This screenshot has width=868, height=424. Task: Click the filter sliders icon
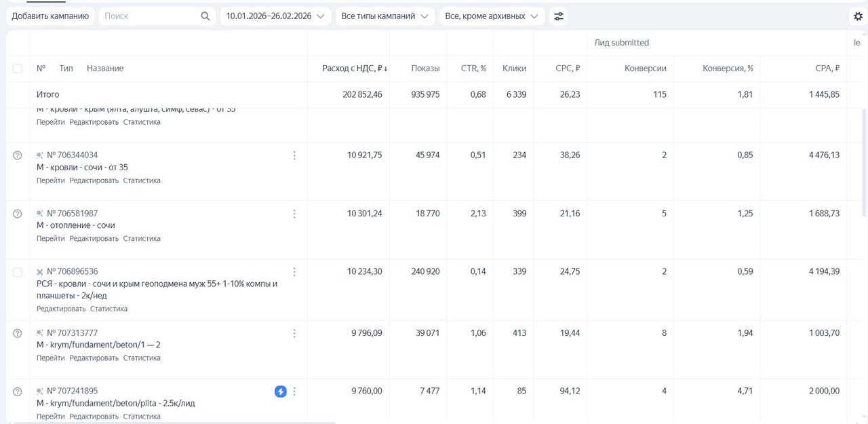coord(558,16)
